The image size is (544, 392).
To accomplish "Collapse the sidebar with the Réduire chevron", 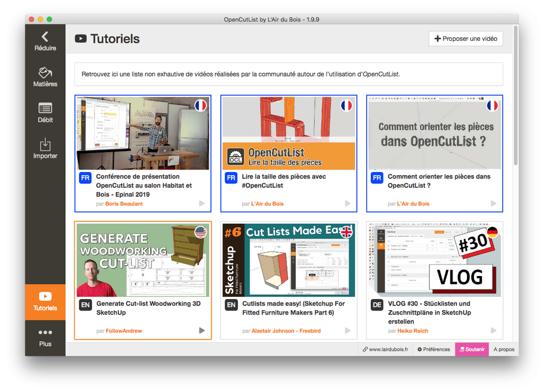I will click(x=45, y=41).
